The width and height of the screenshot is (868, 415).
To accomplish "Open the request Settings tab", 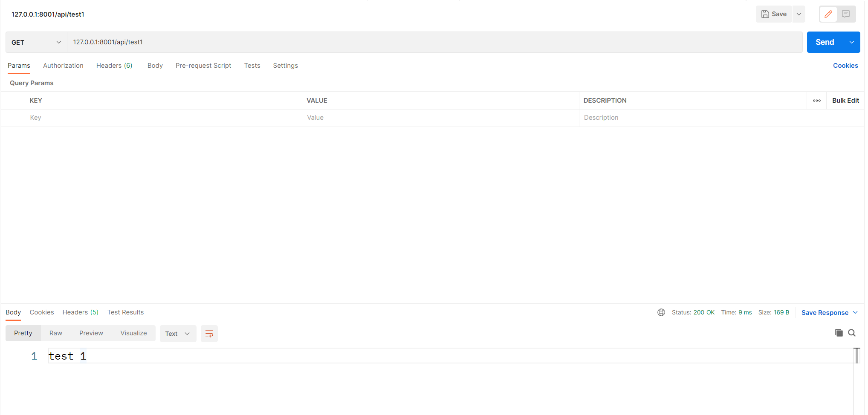I will (285, 66).
